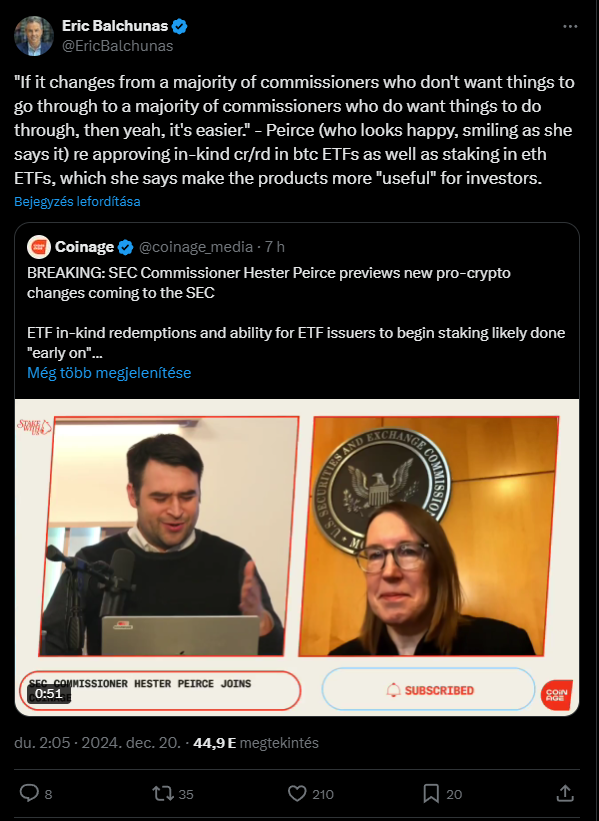Bookmark this post

click(x=431, y=794)
